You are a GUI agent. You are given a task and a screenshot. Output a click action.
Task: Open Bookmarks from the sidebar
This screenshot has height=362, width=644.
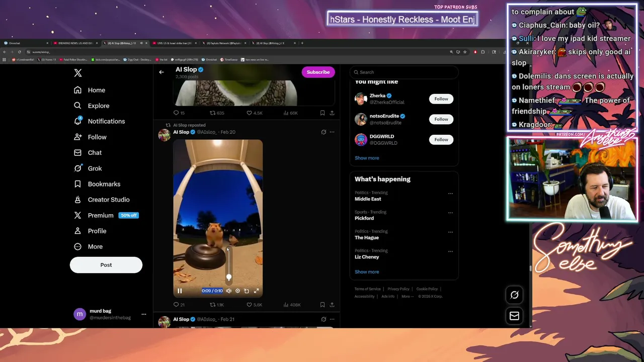click(x=97, y=184)
